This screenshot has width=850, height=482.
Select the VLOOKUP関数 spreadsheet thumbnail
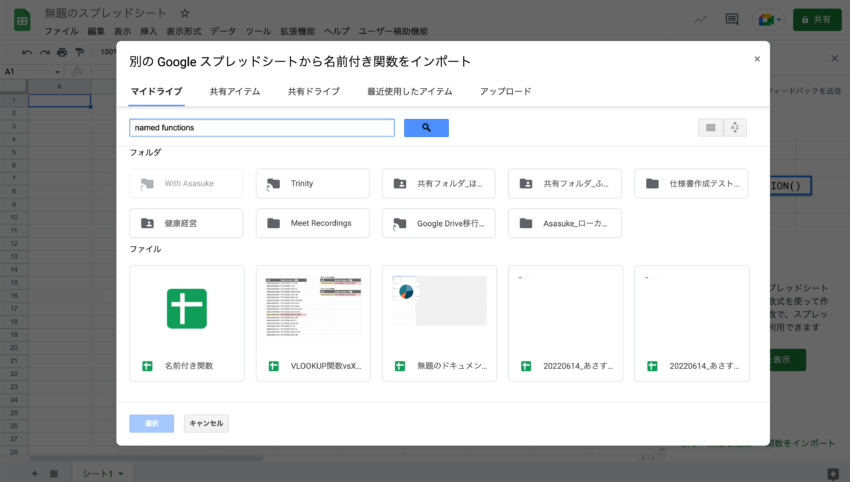click(313, 310)
